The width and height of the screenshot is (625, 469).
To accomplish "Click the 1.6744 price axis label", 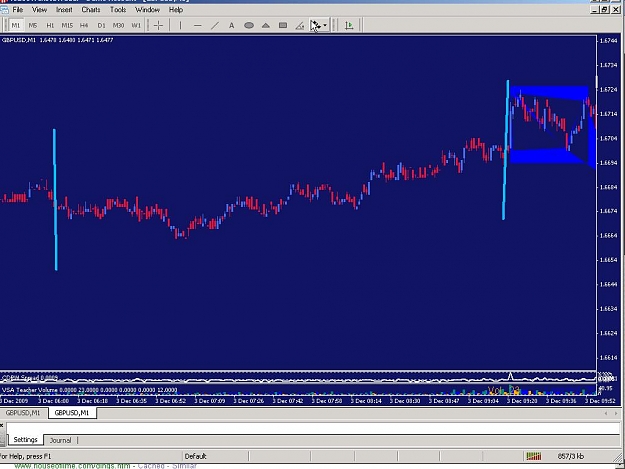I will click(x=609, y=41).
